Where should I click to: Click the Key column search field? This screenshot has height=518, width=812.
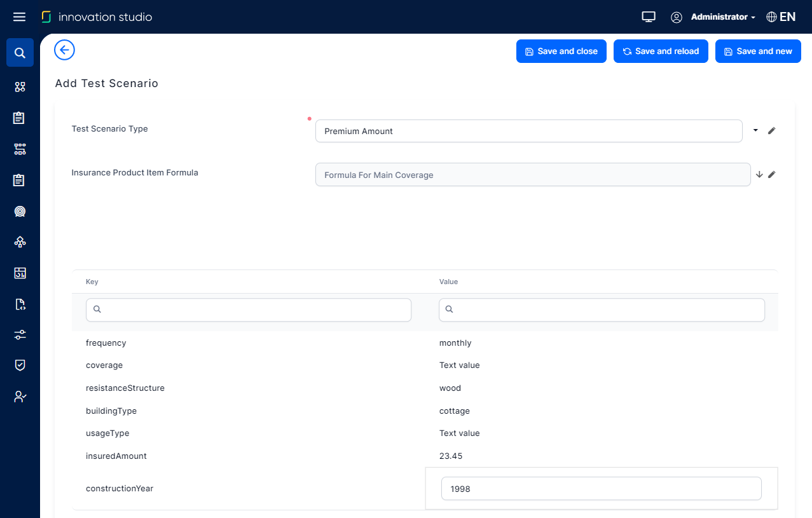tap(249, 310)
